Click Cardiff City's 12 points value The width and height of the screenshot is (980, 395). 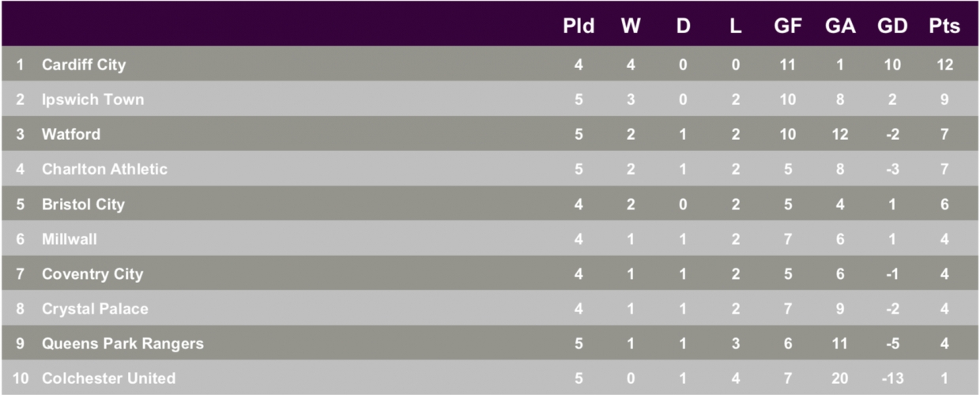click(x=944, y=65)
